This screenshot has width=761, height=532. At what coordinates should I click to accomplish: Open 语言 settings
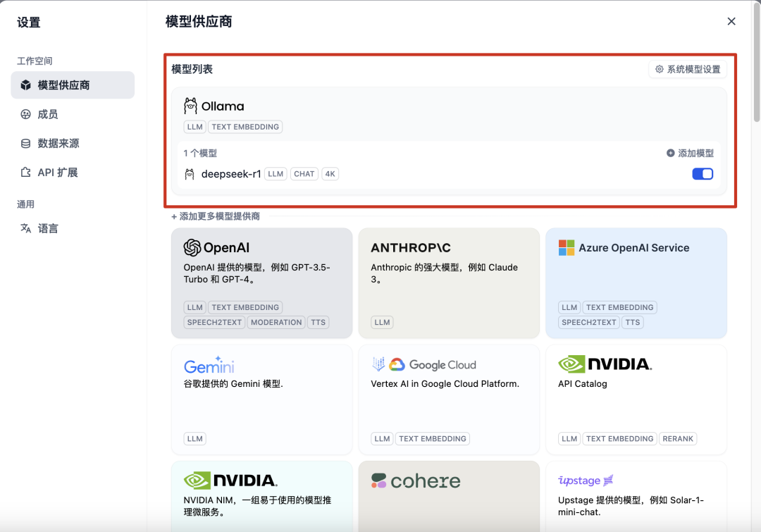pos(44,228)
